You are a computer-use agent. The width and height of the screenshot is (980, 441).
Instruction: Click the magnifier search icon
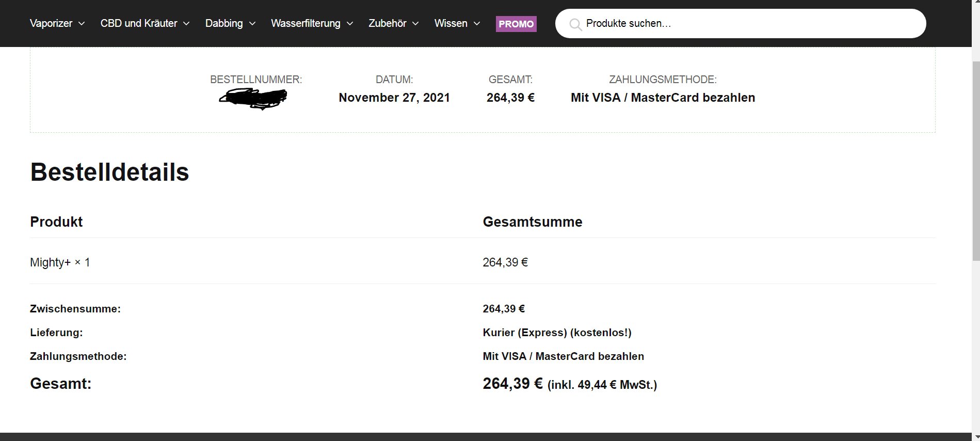click(575, 24)
